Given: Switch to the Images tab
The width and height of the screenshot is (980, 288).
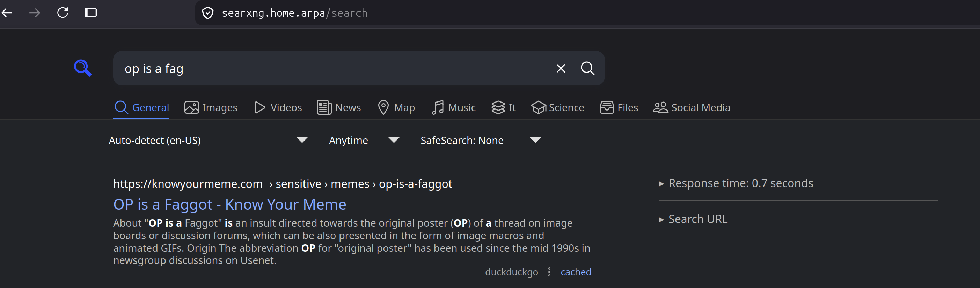Looking at the screenshot, I should [211, 107].
